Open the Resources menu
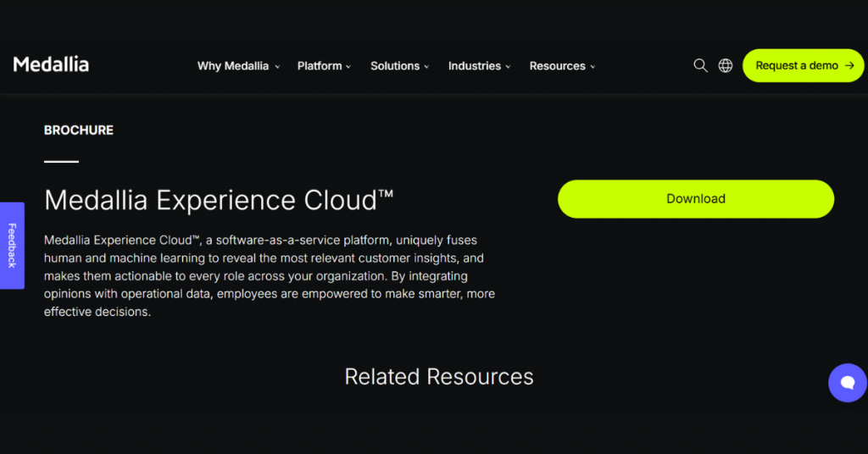This screenshot has width=868, height=454. click(563, 66)
